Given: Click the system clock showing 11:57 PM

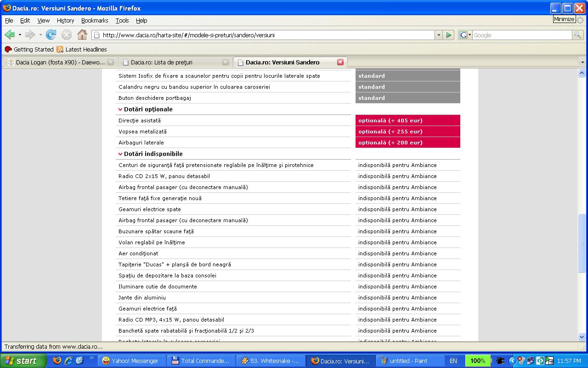Looking at the screenshot, I should pyautogui.click(x=569, y=361).
